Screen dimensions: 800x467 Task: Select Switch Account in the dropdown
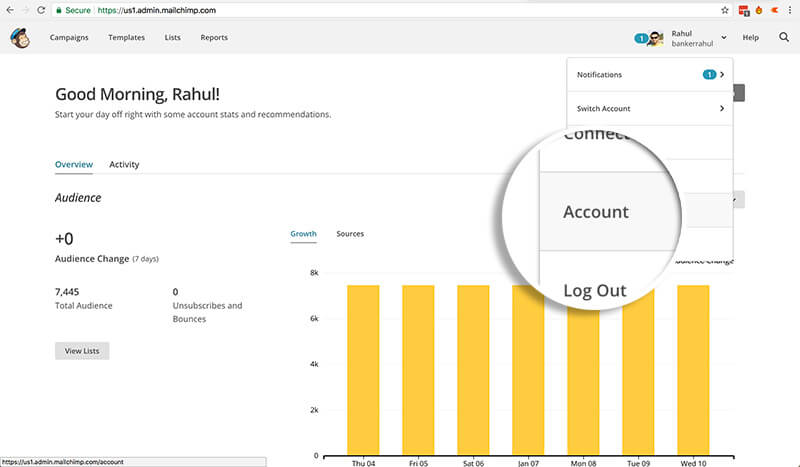(x=649, y=108)
